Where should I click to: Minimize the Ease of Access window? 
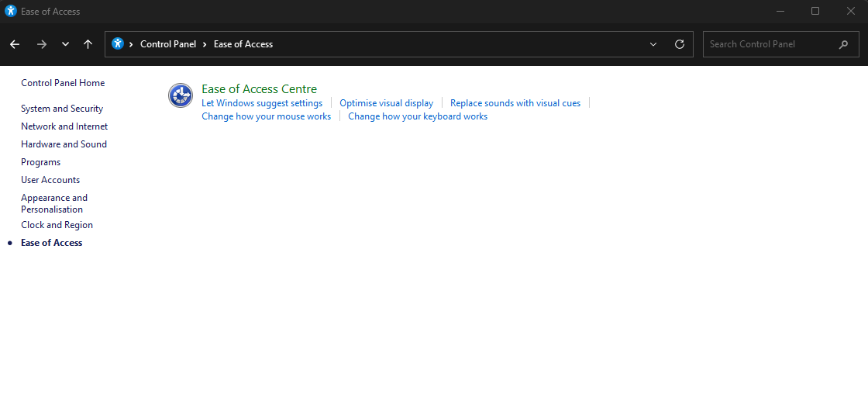tap(780, 11)
